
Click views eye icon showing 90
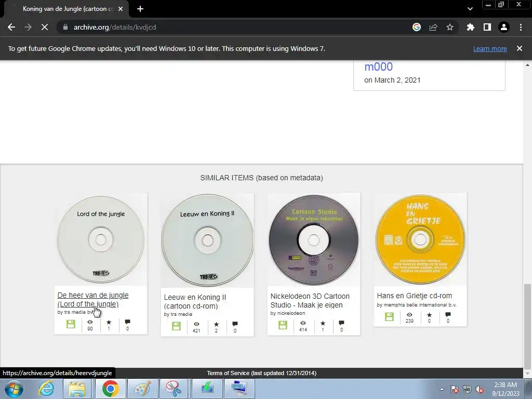click(90, 322)
